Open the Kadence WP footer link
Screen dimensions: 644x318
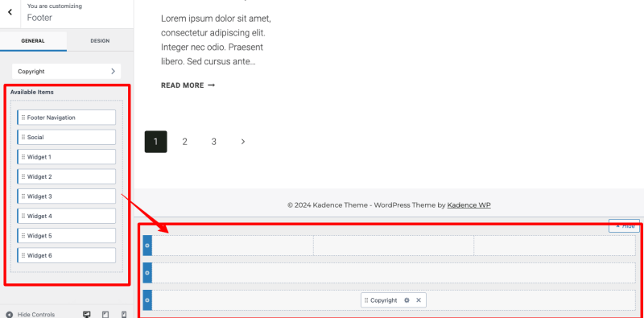coord(469,205)
